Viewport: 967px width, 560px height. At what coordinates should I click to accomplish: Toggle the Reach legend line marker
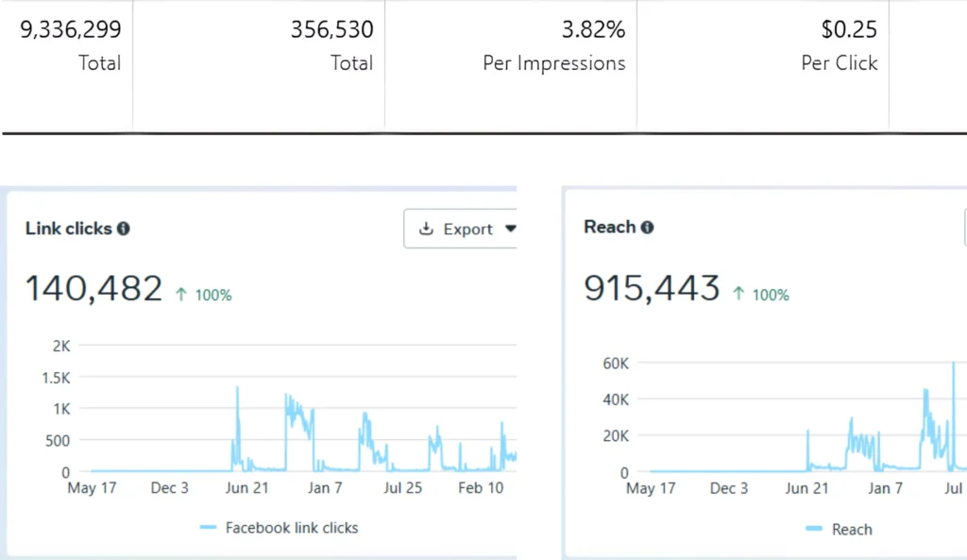coord(814,530)
